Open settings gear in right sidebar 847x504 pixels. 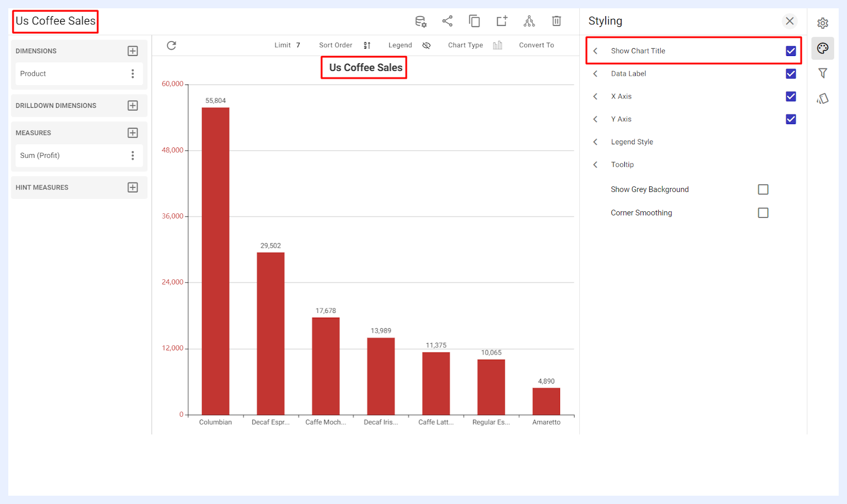pyautogui.click(x=823, y=23)
